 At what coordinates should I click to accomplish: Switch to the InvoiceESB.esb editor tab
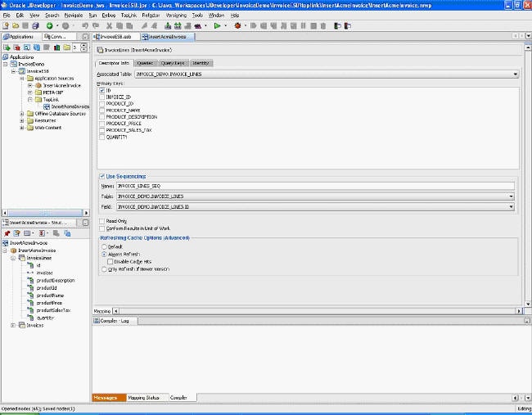(x=115, y=37)
